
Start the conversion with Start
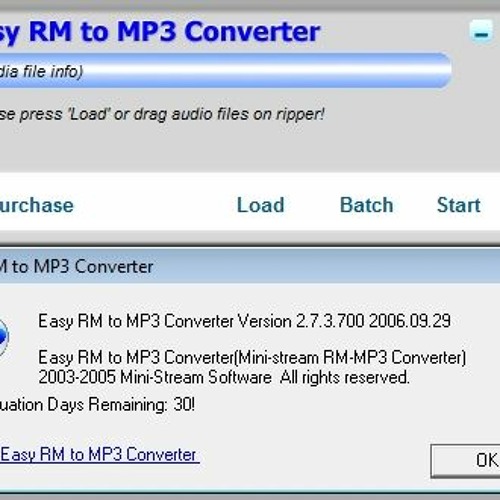click(459, 205)
